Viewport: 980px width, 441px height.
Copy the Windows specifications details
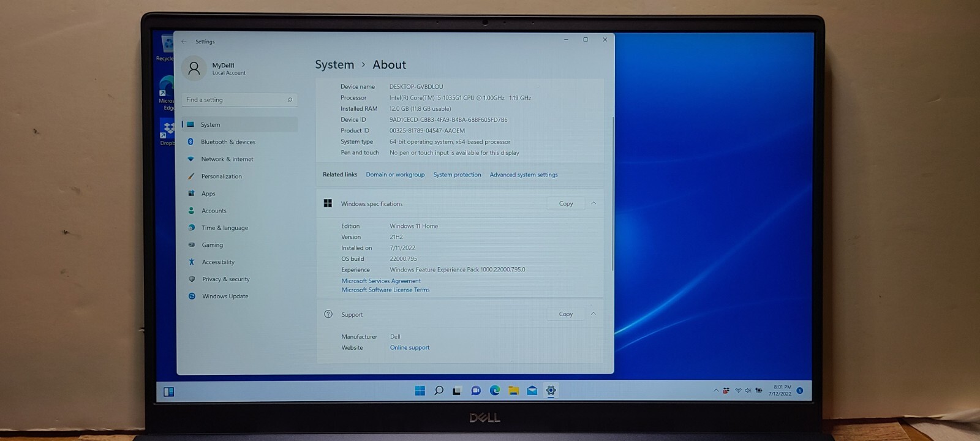point(566,203)
